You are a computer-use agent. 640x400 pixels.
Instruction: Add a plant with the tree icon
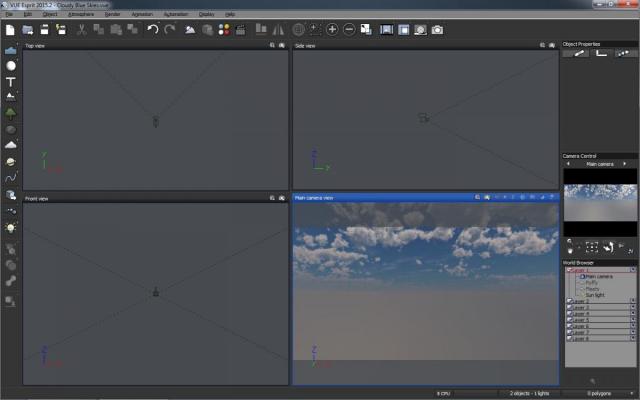pos(11,113)
